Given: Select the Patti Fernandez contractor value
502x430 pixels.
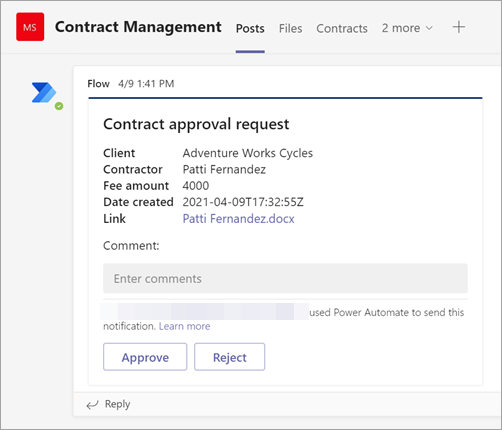Looking at the screenshot, I should tap(224, 170).
